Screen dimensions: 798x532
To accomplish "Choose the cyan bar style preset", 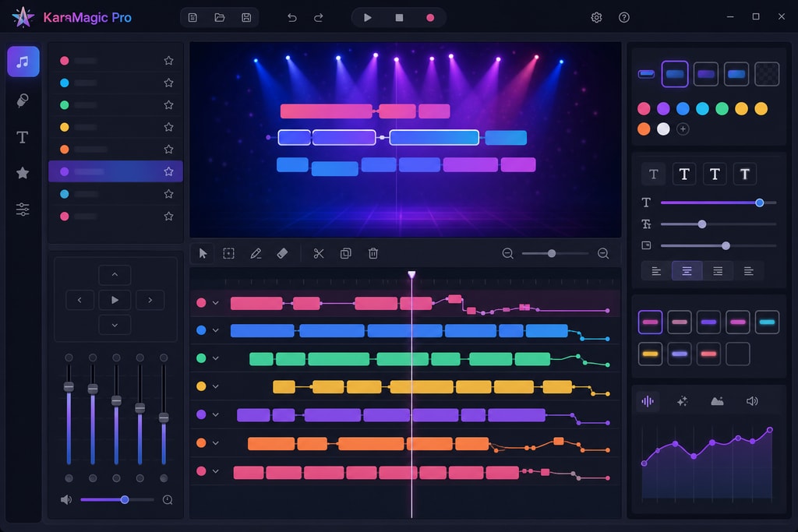I will (767, 322).
